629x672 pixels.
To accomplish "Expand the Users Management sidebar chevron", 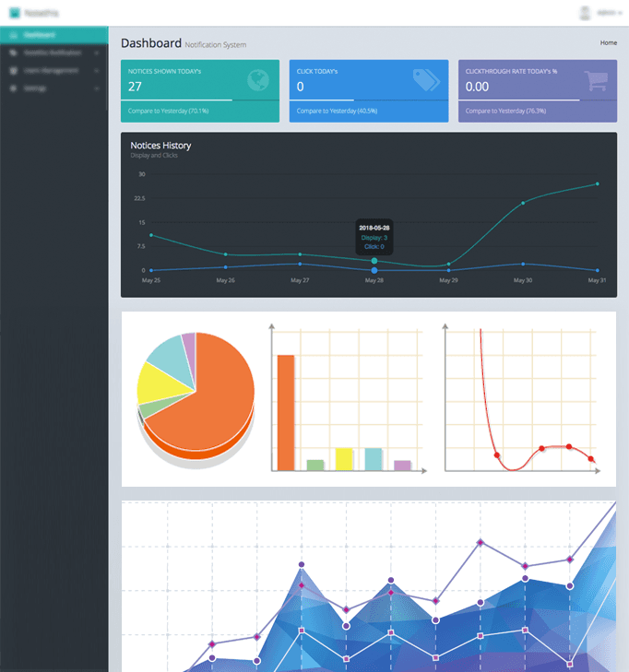I will [x=97, y=70].
